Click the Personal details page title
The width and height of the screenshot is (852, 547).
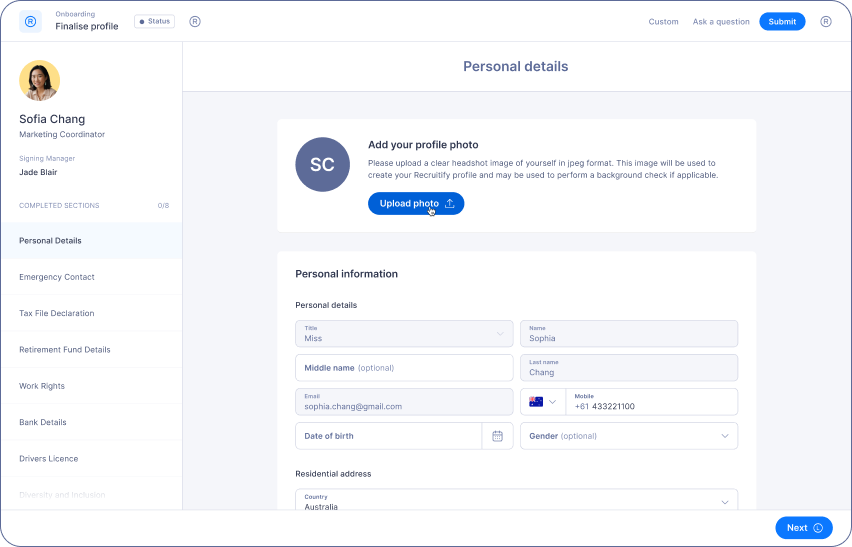(x=516, y=66)
